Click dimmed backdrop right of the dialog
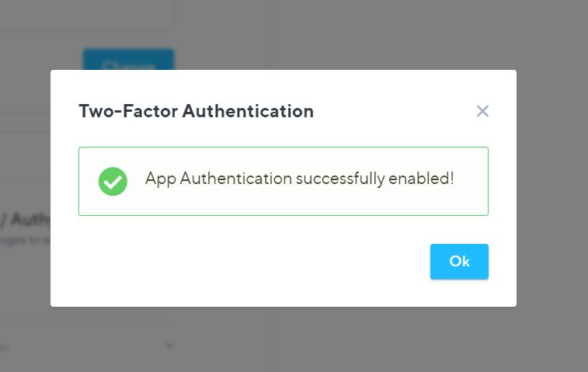The height and width of the screenshot is (372, 588). pos(552,187)
